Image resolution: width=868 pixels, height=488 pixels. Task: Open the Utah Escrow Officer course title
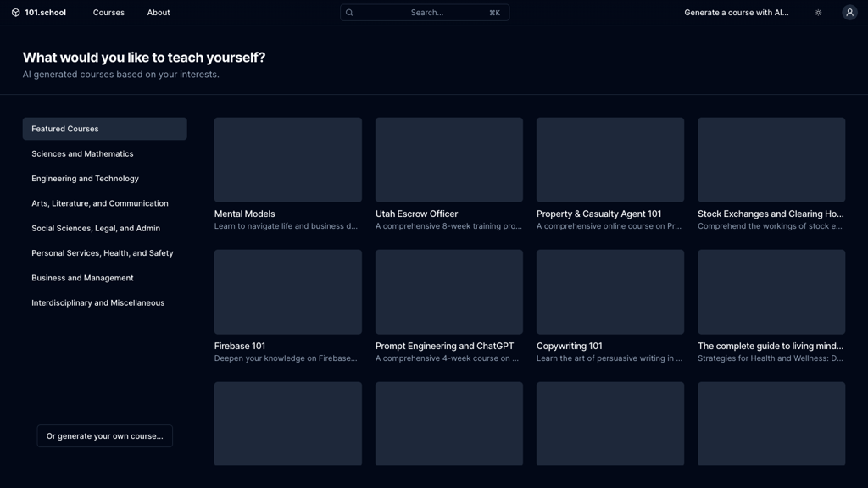point(416,214)
